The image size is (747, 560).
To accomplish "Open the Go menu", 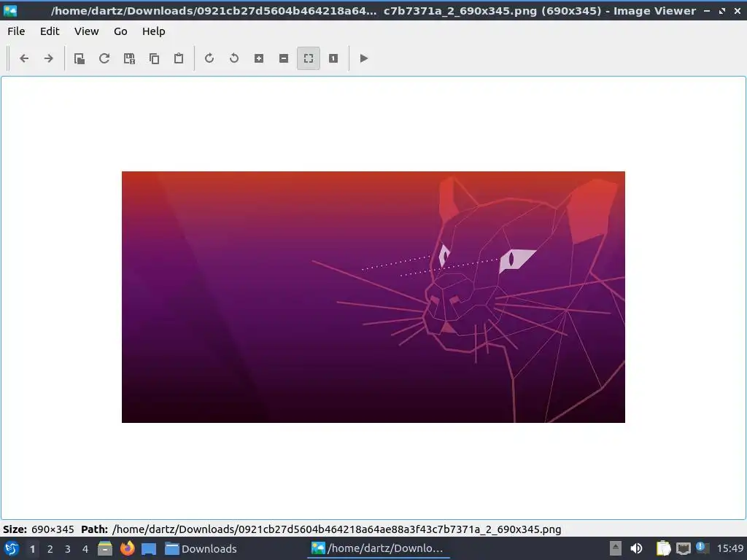I will (x=120, y=31).
